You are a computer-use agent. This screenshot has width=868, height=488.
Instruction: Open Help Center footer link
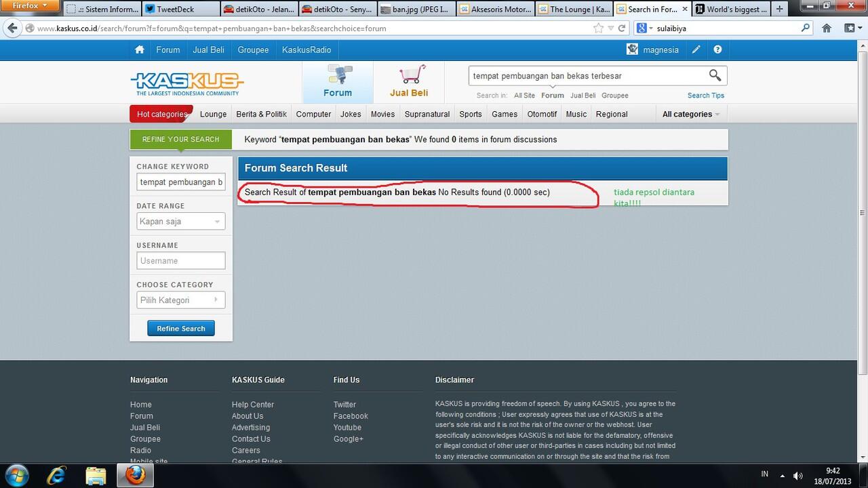[x=253, y=405]
